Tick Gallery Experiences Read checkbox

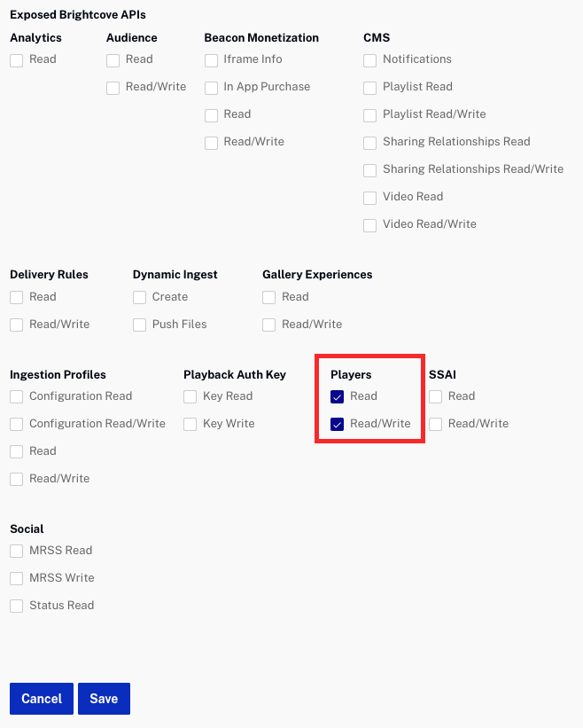click(269, 298)
